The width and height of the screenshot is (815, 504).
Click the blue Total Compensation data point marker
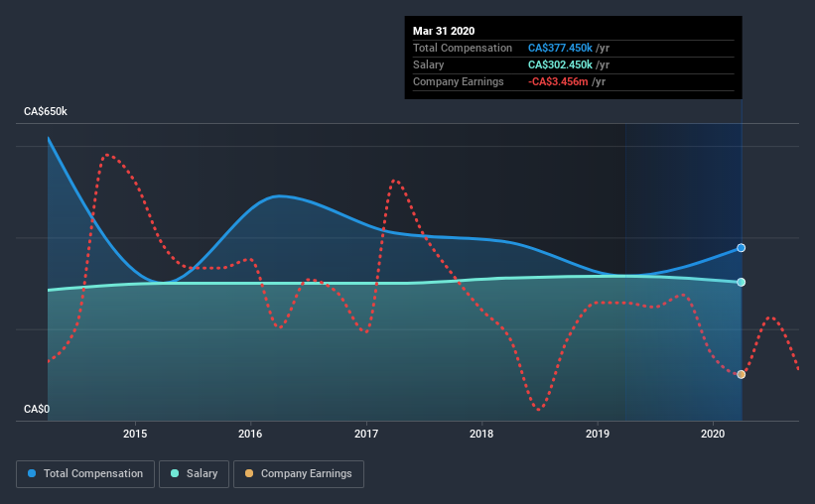742,248
